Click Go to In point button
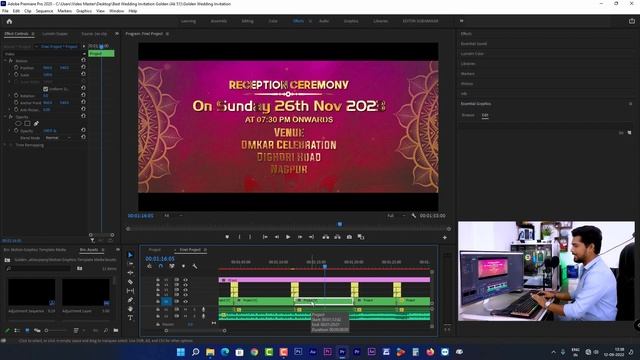Image resolution: width=640 pixels, height=360 pixels. (265, 237)
